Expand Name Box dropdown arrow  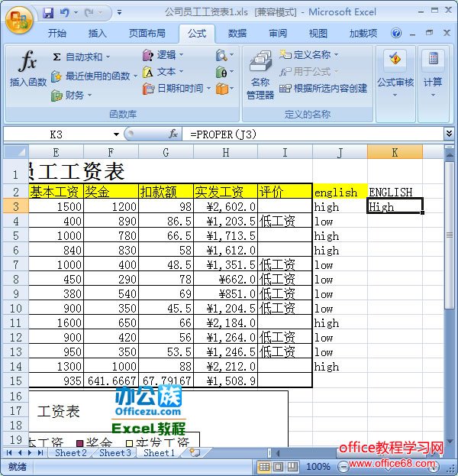tap(116, 134)
